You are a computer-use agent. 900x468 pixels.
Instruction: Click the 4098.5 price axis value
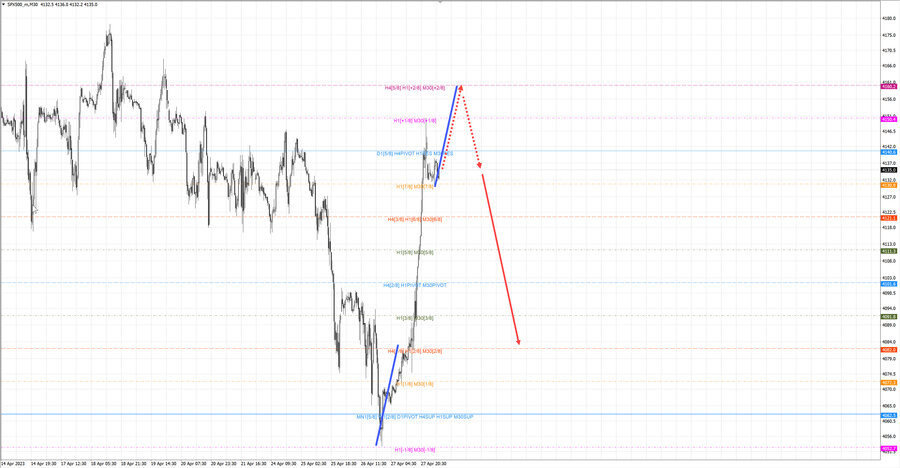tap(889, 292)
